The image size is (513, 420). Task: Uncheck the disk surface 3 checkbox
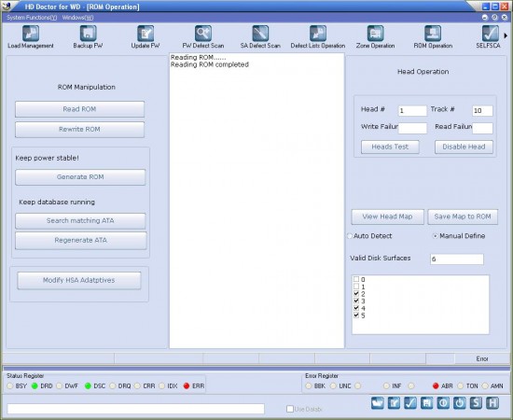(356, 301)
